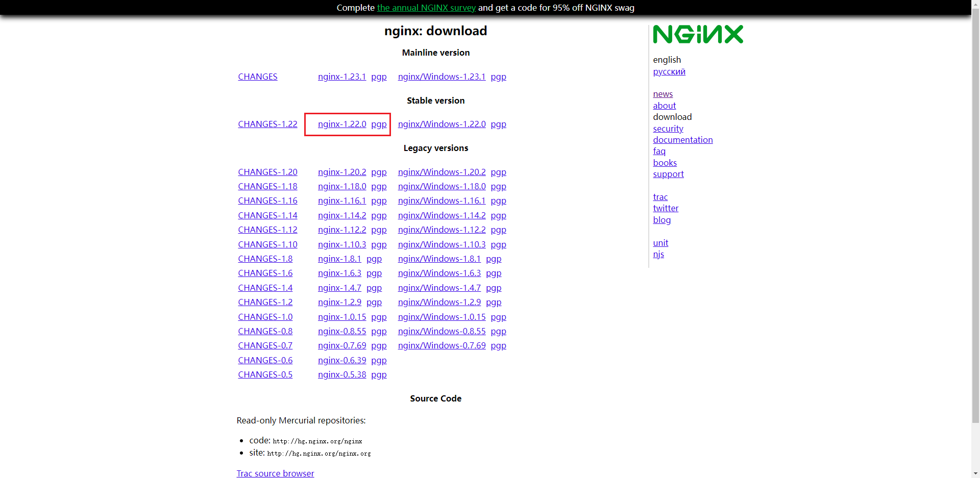Open CHANGES-1.18 changelog
Screen dimensions: 980x478
pos(267,186)
